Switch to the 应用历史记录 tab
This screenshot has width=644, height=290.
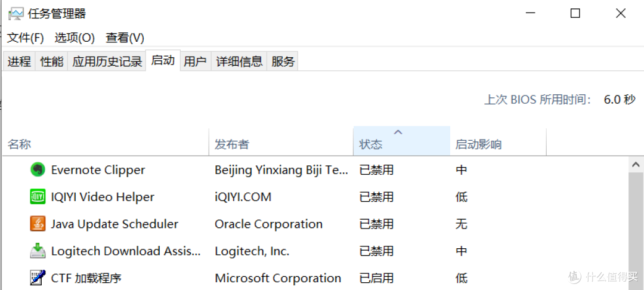[107, 61]
